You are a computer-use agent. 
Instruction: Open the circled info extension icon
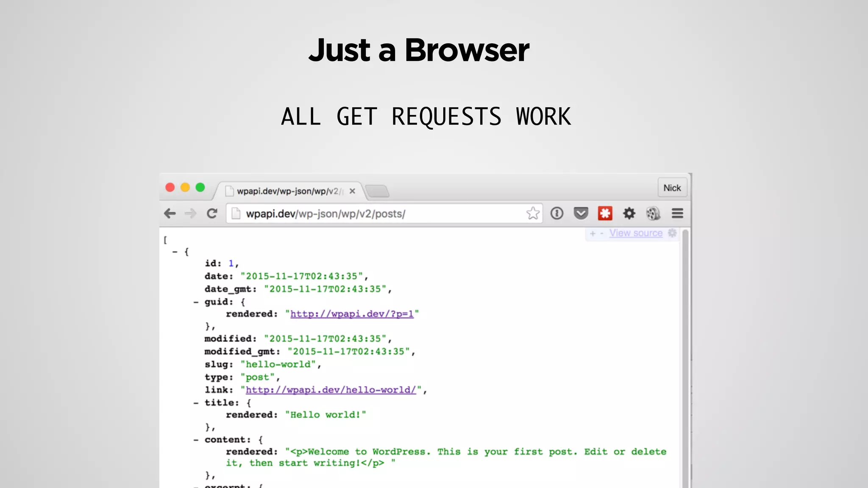coord(557,213)
